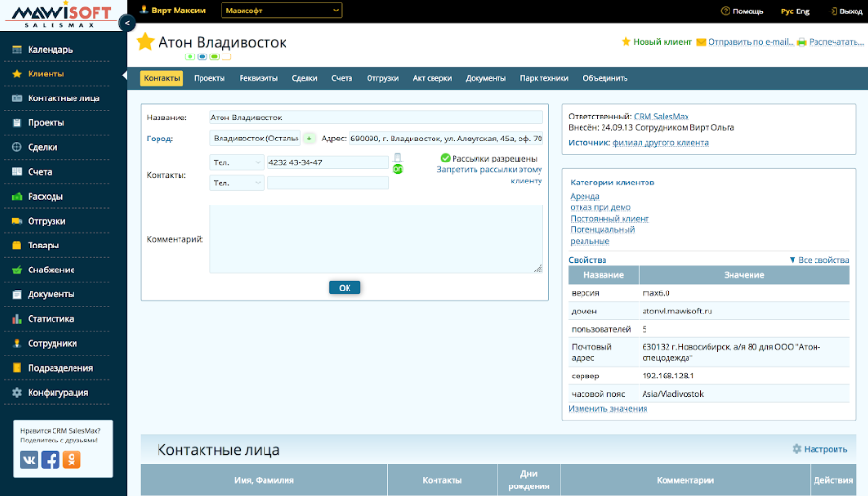Click Запретить рассылки этому клиенту link
868x496 pixels.
pyautogui.click(x=489, y=175)
